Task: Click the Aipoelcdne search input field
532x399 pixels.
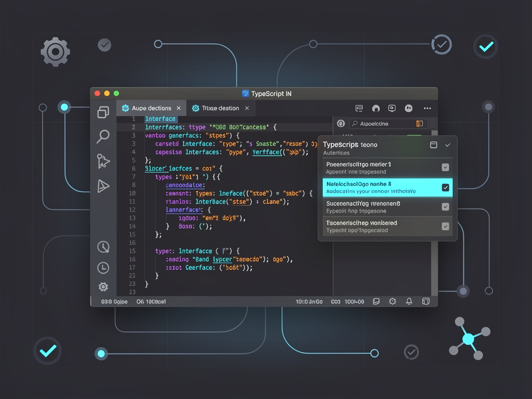Action: coord(389,124)
